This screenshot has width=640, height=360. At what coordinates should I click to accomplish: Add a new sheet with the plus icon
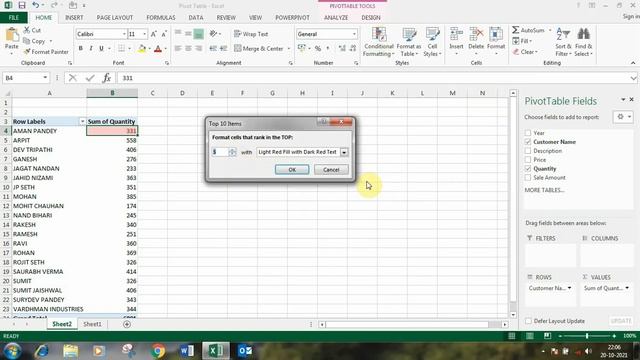pyautogui.click(x=127, y=324)
